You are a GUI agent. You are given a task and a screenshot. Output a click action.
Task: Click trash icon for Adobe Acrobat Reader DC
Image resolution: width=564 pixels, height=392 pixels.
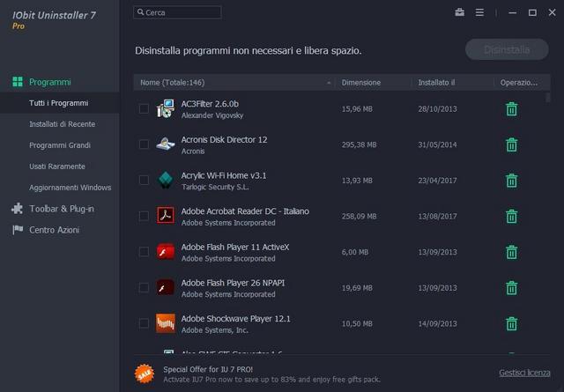point(511,216)
